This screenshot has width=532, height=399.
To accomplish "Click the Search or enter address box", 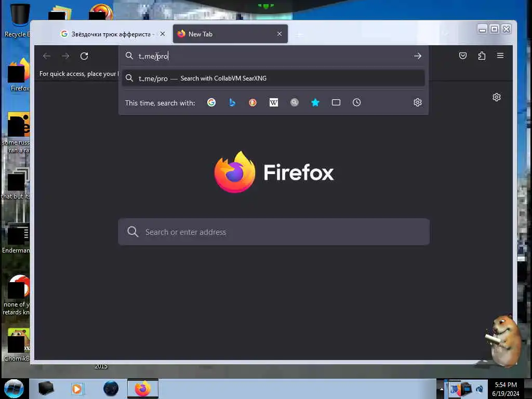I will click(274, 232).
